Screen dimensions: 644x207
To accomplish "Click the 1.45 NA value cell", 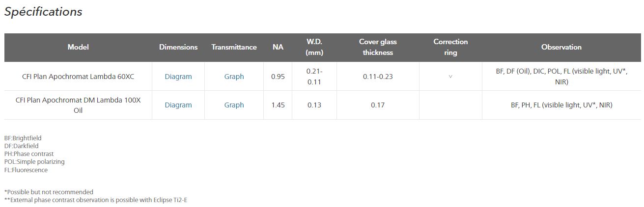I will (x=278, y=105).
